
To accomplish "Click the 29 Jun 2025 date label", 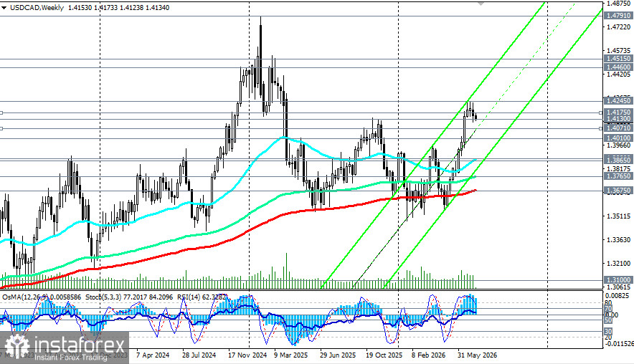I will click(338, 355).
